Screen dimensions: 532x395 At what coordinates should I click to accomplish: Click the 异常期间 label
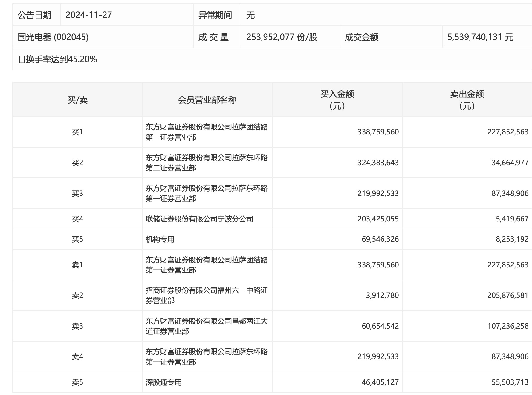pyautogui.click(x=215, y=15)
